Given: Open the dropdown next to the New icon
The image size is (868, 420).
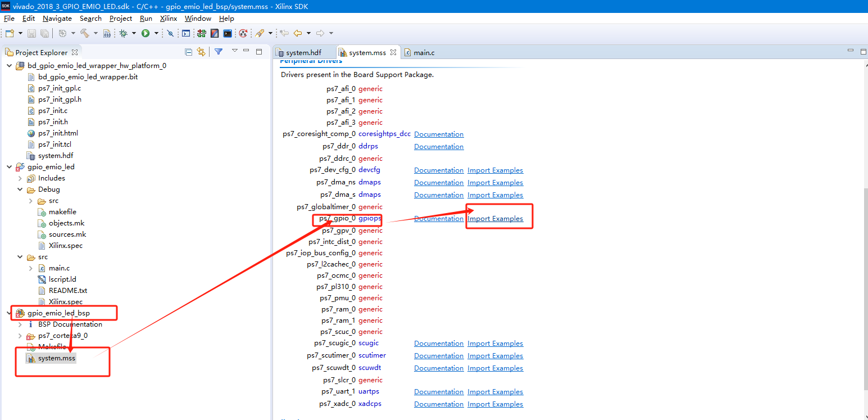Looking at the screenshot, I should [20, 33].
